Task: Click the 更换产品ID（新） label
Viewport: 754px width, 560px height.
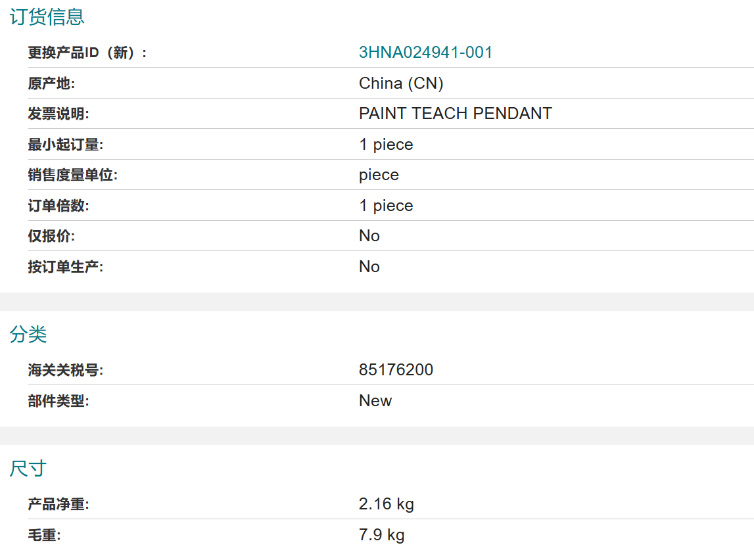Action: coord(87,53)
